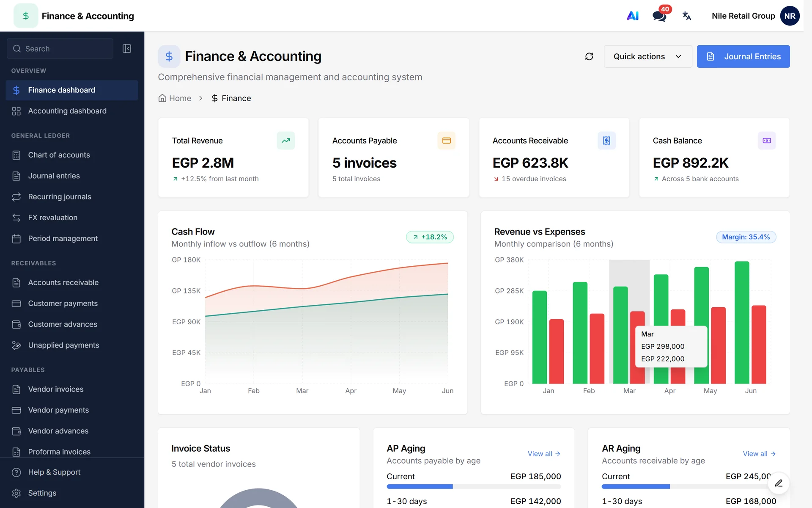812x508 pixels.
Task: Click the Cash Balance card icon
Action: 767,141
